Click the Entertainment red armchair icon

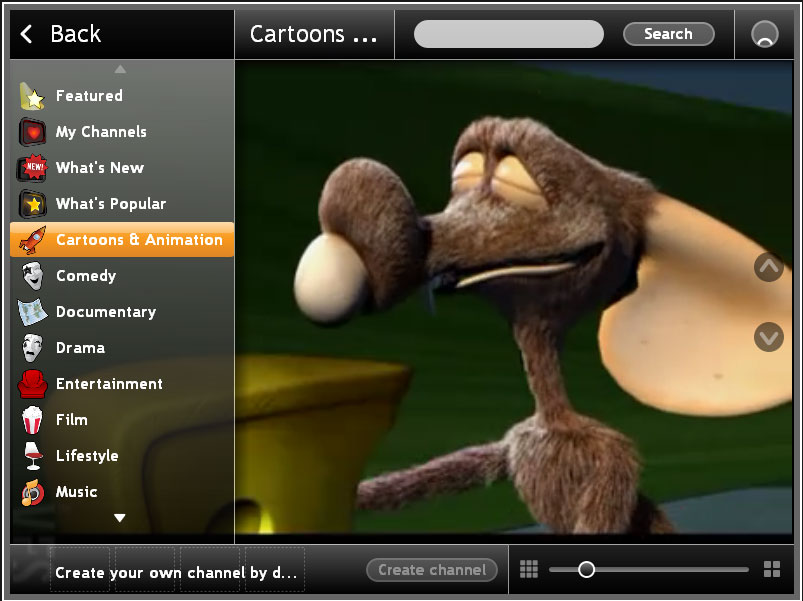[32, 384]
